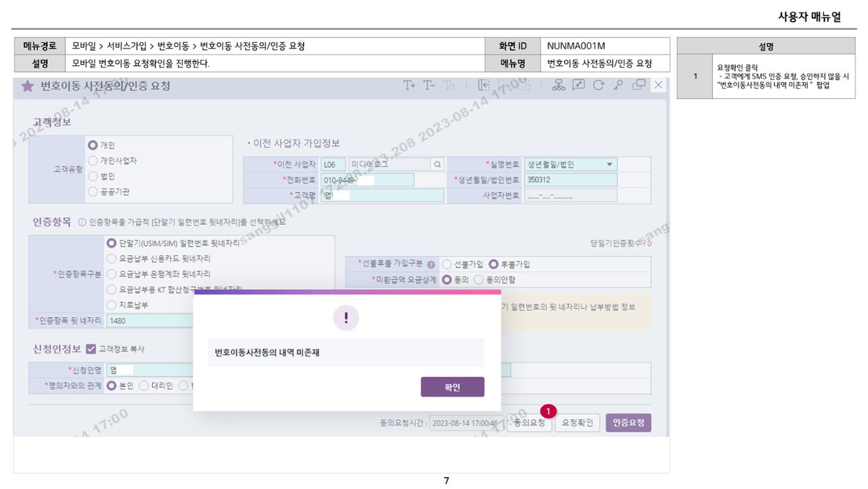Toggle the 고객정보 복사 checkbox
This screenshot has height=489, width=868.
pos(91,349)
